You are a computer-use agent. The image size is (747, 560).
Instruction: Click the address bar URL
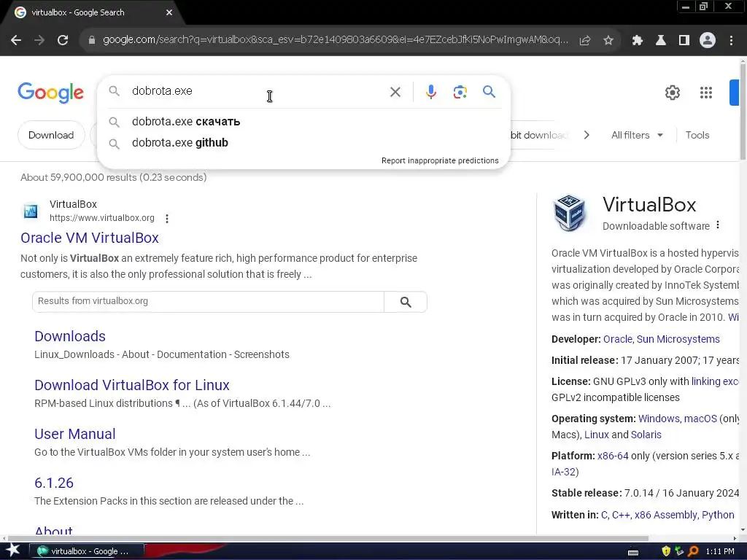coord(336,40)
